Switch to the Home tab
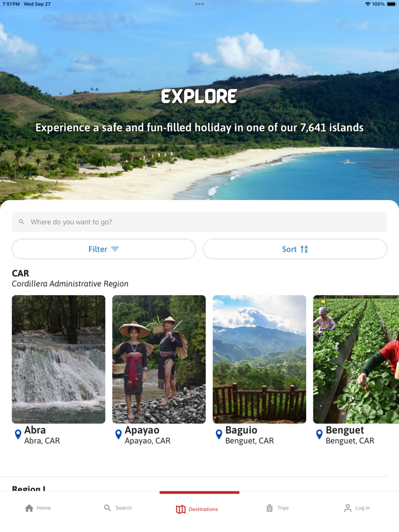The height and width of the screenshot is (532, 399). point(38,508)
